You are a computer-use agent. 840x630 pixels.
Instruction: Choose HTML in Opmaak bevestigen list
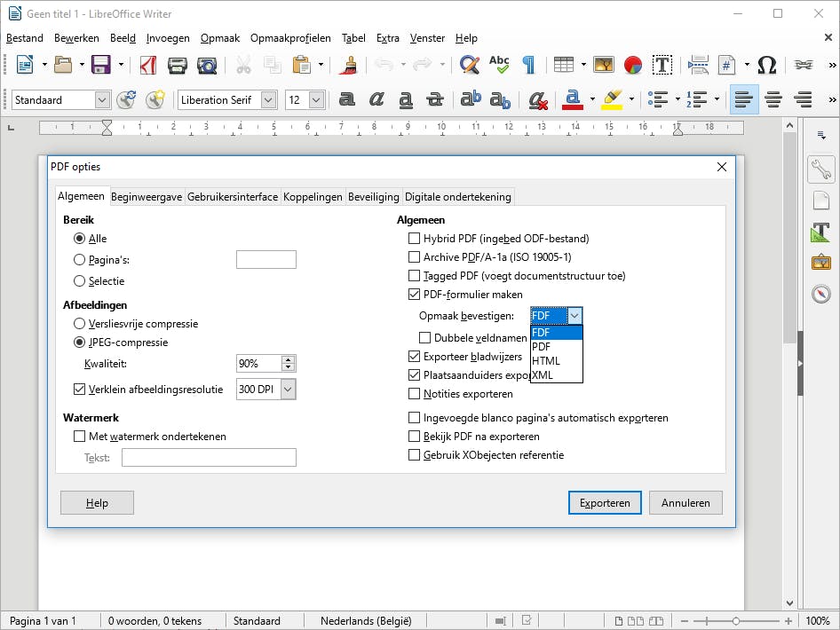coord(556,361)
